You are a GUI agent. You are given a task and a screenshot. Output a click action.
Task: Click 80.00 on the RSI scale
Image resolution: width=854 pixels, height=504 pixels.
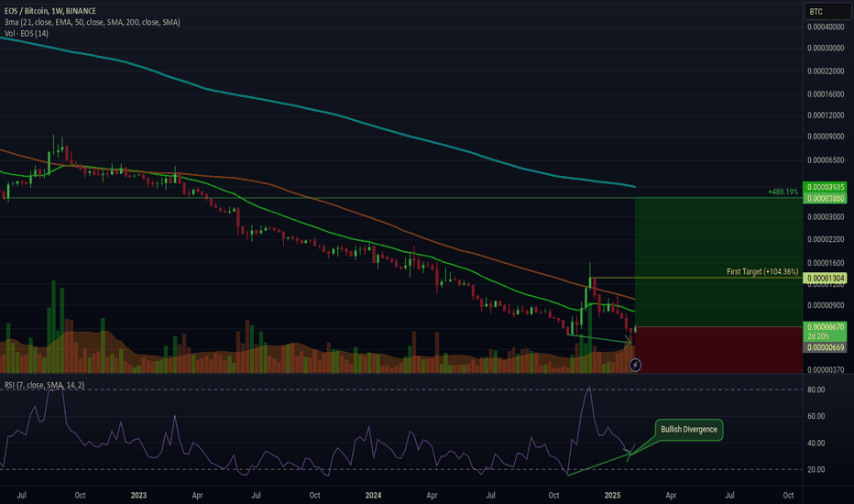click(x=816, y=390)
